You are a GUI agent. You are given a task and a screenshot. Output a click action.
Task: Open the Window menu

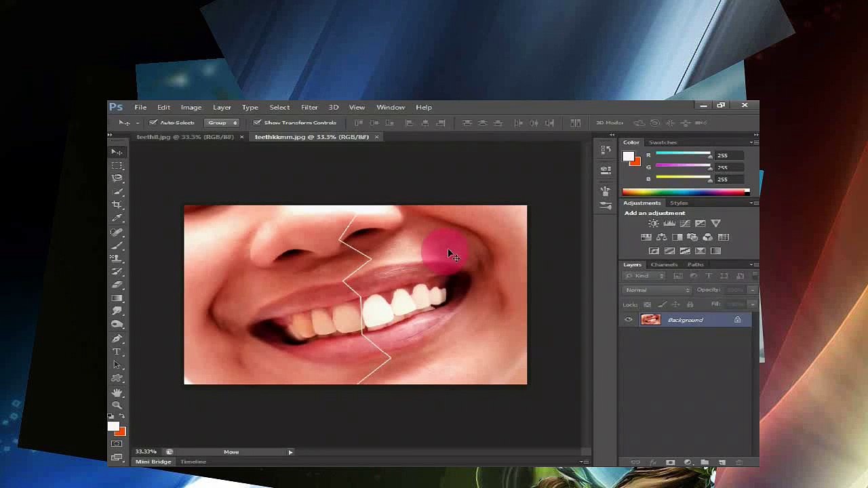391,107
